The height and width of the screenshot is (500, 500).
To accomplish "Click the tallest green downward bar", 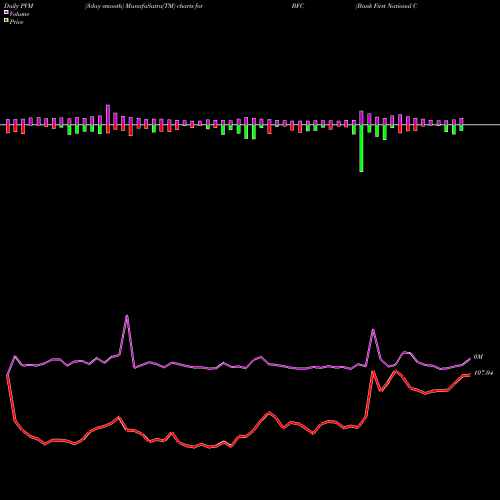I will pyautogui.click(x=361, y=148).
